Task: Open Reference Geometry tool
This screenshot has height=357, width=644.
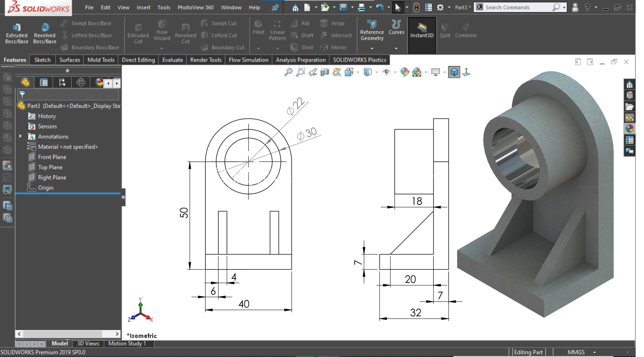Action: [372, 31]
